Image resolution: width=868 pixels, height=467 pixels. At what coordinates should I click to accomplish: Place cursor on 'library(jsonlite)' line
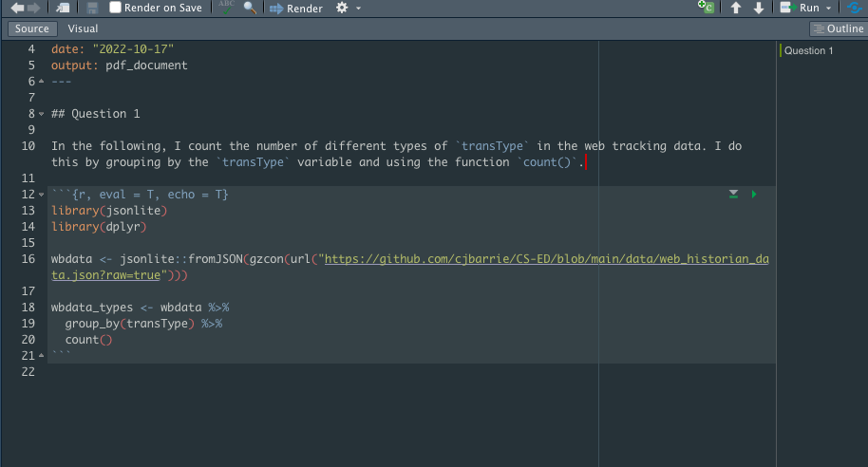click(109, 211)
